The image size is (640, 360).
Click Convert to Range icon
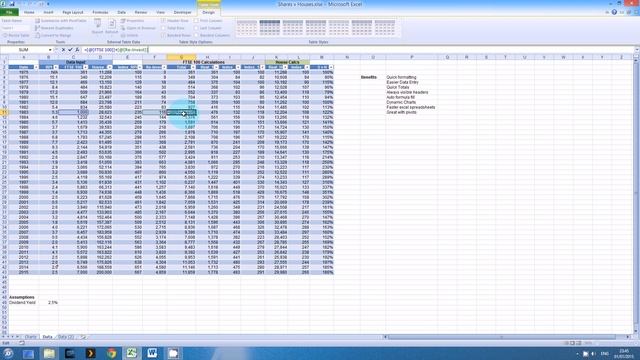[x=37, y=36]
